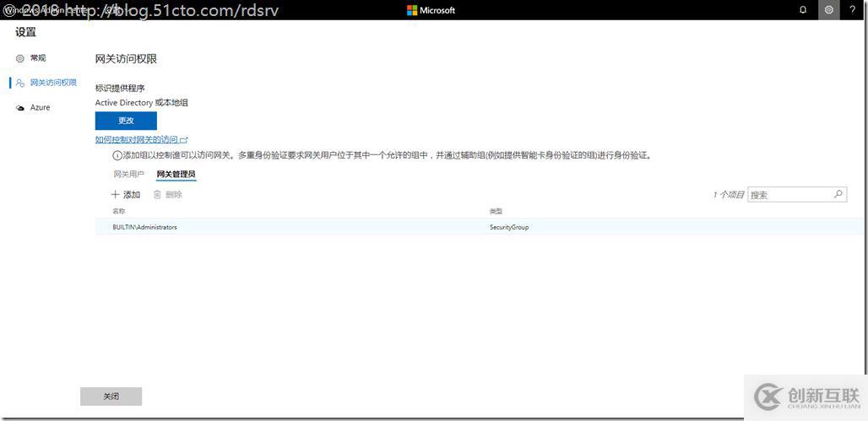
Task: Click the '1 个项目' item count text
Action: 729,195
